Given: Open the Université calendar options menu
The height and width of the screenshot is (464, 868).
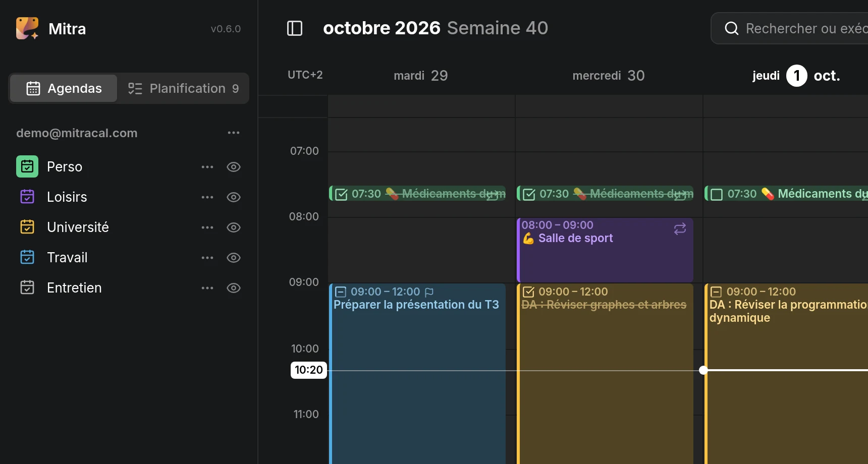Looking at the screenshot, I should (x=207, y=227).
